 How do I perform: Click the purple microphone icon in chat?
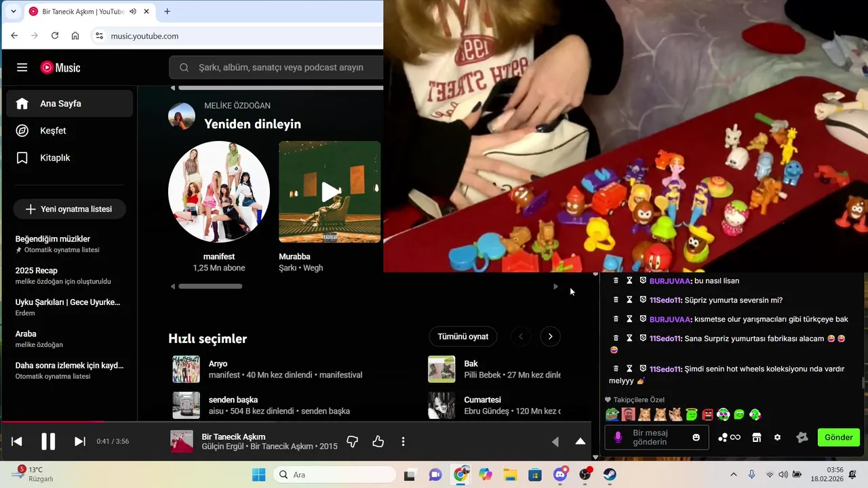click(618, 438)
